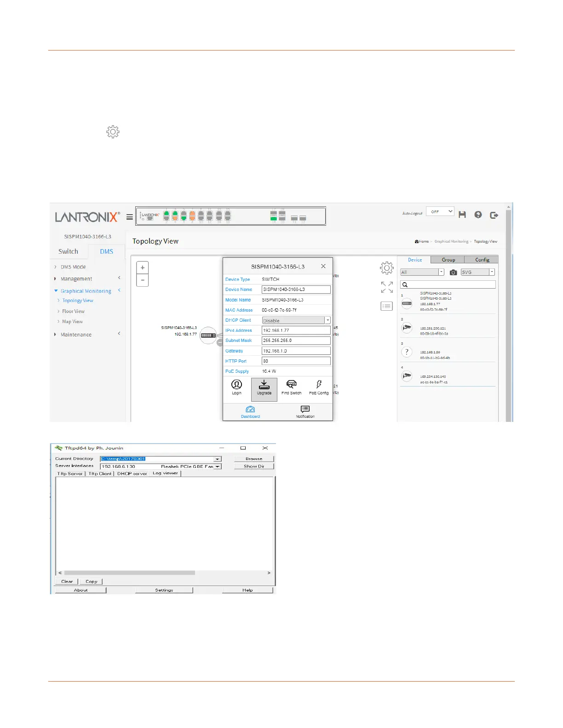Image resolution: width=563 pixels, height=728 pixels.
Task: Click the Browse button in Tftpd64
Action: point(254,459)
